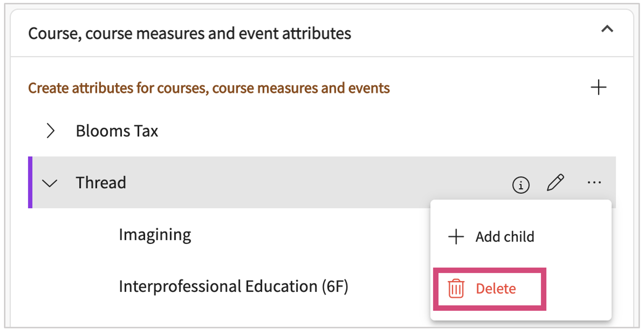Edit the Thread attribute with the pencil icon
Image resolution: width=644 pixels, height=332 pixels.
555,183
